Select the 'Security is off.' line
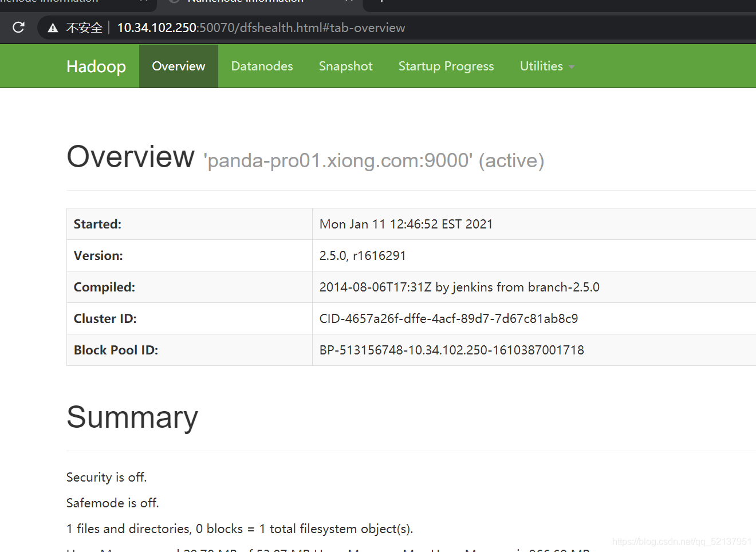Viewport: 756px width, 552px height. (x=107, y=477)
